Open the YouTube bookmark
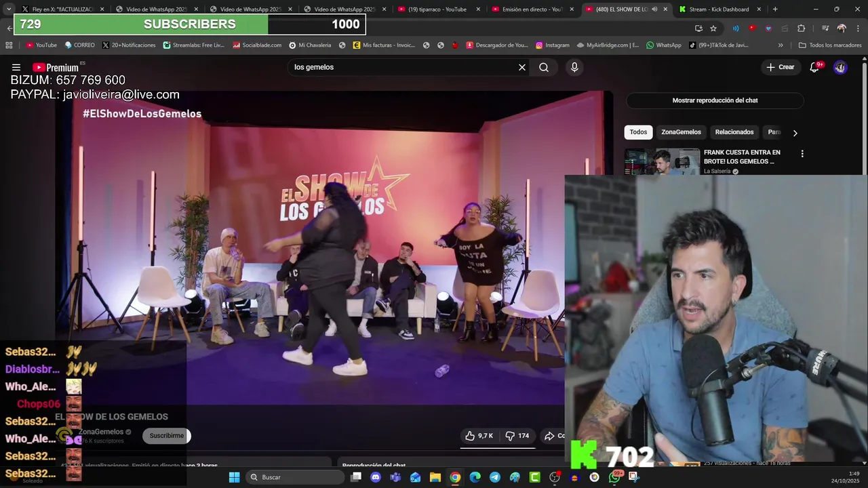 (x=41, y=45)
